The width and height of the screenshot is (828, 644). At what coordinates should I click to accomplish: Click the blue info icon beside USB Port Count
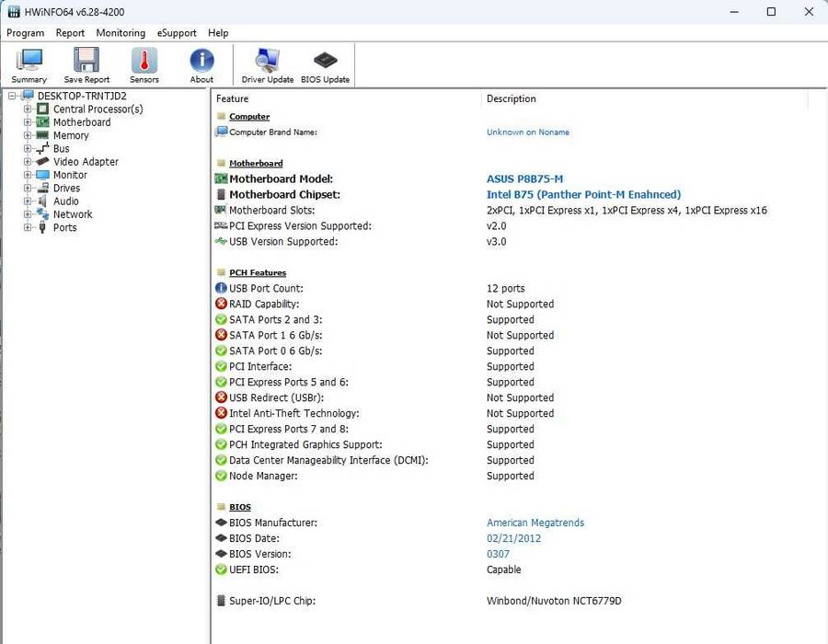point(221,288)
